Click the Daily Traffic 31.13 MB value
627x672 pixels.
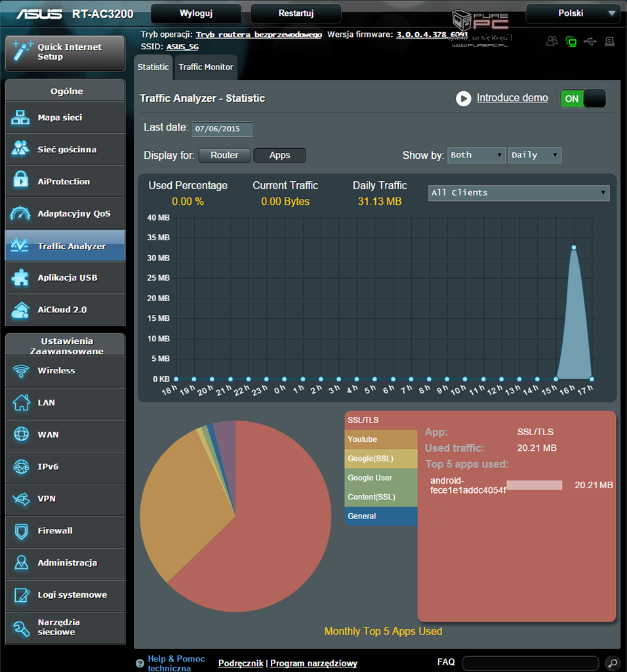[x=380, y=201]
